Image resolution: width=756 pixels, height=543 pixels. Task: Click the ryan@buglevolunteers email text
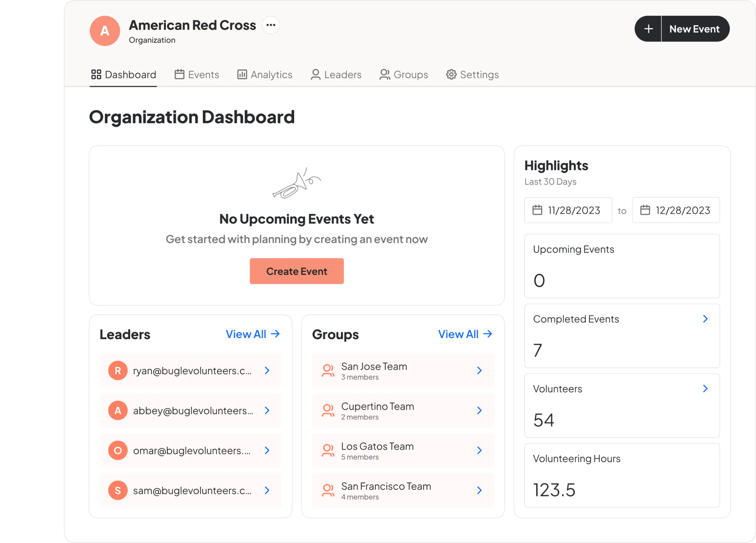(x=192, y=371)
